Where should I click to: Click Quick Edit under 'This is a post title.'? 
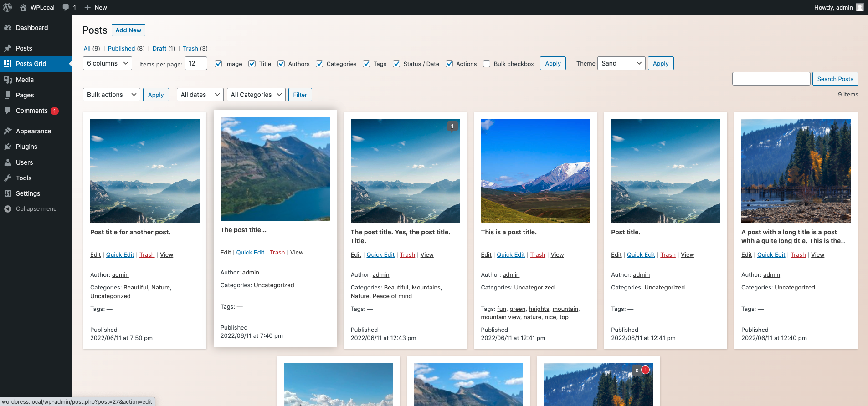click(x=511, y=254)
